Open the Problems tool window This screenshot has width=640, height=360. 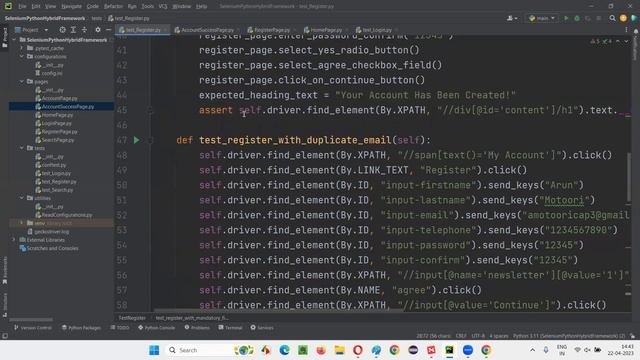[x=197, y=328]
